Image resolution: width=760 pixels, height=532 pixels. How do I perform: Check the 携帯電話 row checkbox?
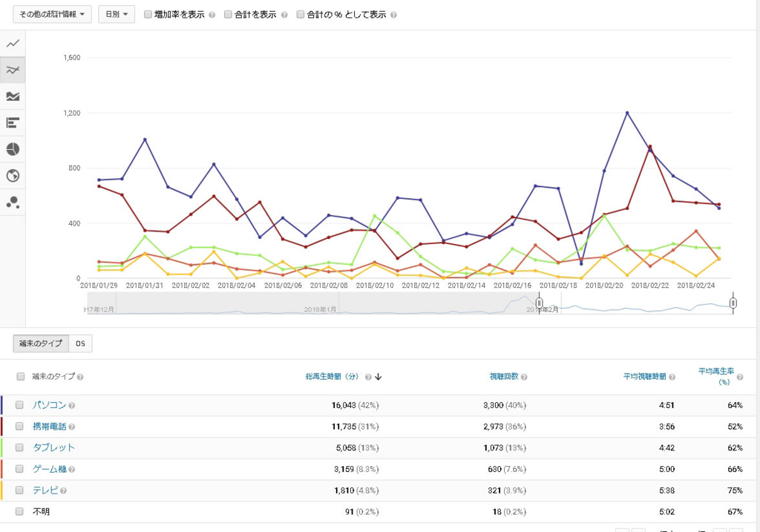coord(19,426)
